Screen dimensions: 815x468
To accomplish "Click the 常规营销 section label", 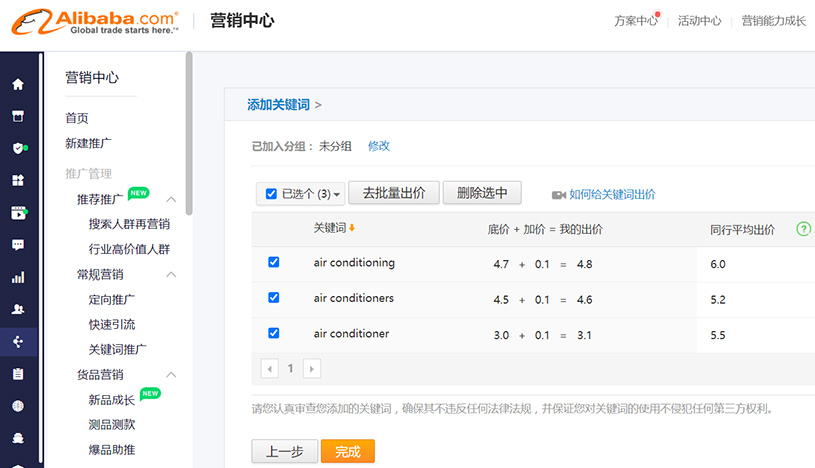I will pos(100,275).
